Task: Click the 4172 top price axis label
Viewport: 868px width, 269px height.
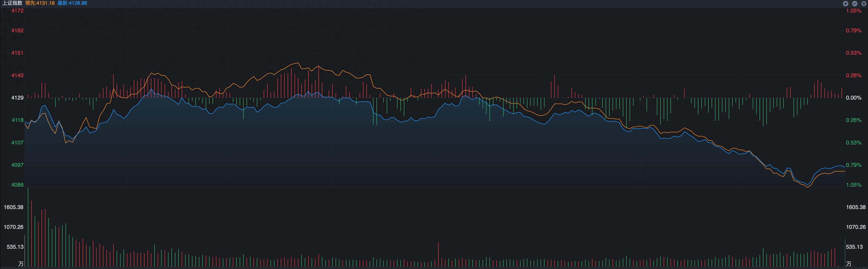Action: pyautogui.click(x=17, y=11)
